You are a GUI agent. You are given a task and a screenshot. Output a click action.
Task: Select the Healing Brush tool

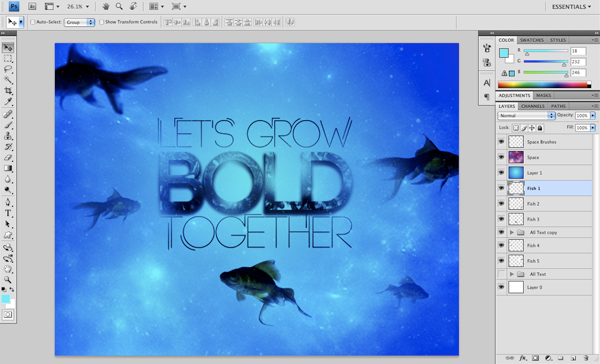coord(8,114)
